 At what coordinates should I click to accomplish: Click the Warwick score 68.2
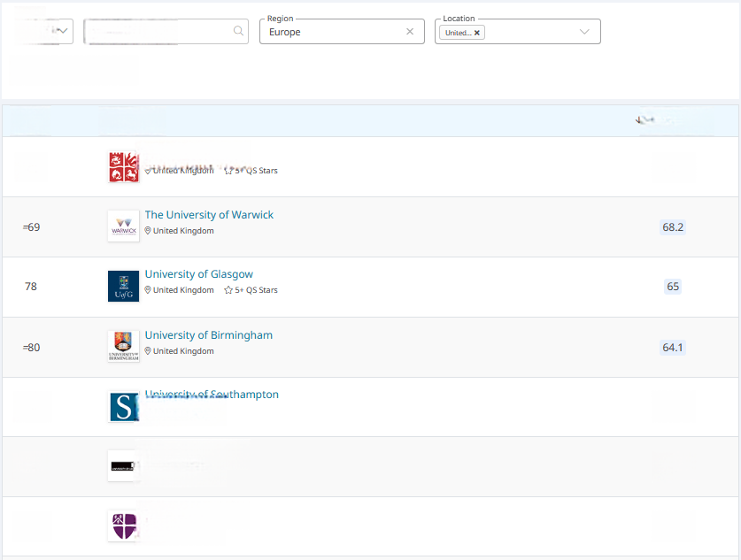coord(673,227)
